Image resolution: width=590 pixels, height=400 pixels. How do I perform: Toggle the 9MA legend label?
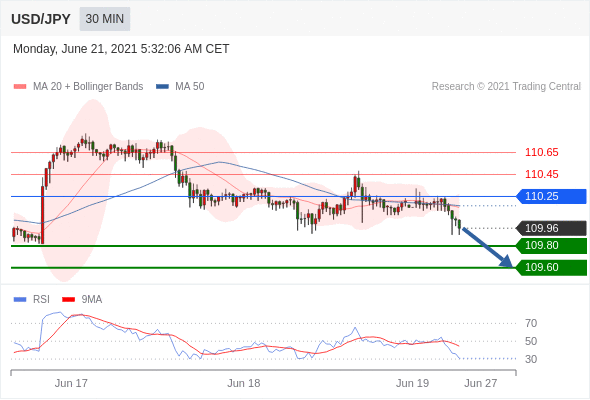pos(92,300)
